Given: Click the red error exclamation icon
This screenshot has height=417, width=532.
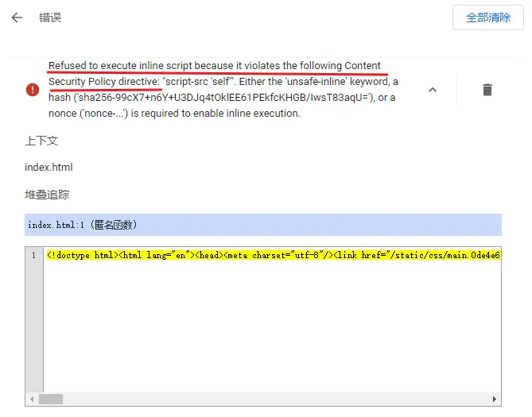Looking at the screenshot, I should coord(33,90).
